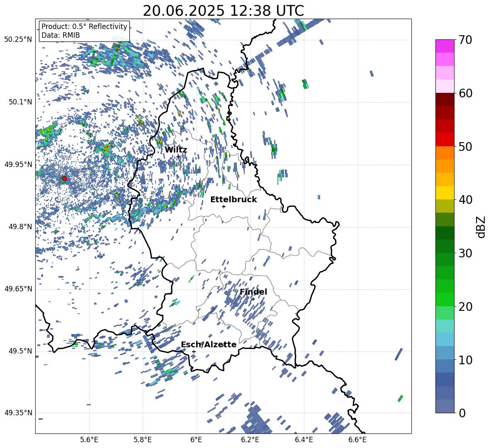The image size is (491, 448).
Task: Click the 'Data: RMIB' legend line
Action: [x=61, y=35]
